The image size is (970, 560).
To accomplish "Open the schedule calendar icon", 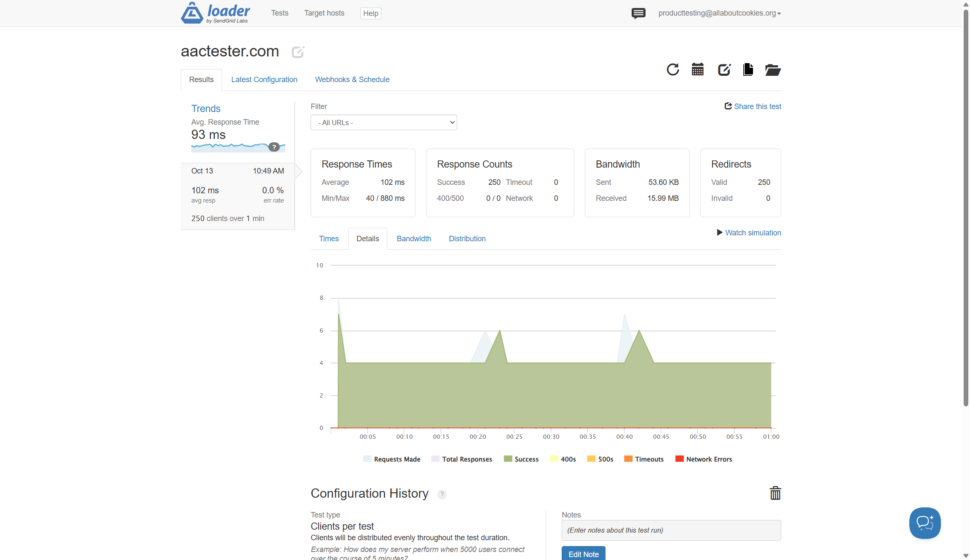I will coord(697,69).
